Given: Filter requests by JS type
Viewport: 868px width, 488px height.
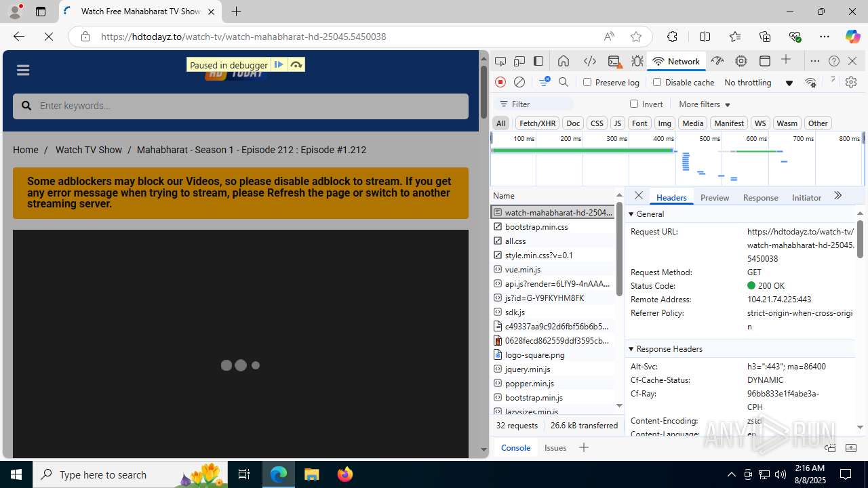Looking at the screenshot, I should pos(617,123).
